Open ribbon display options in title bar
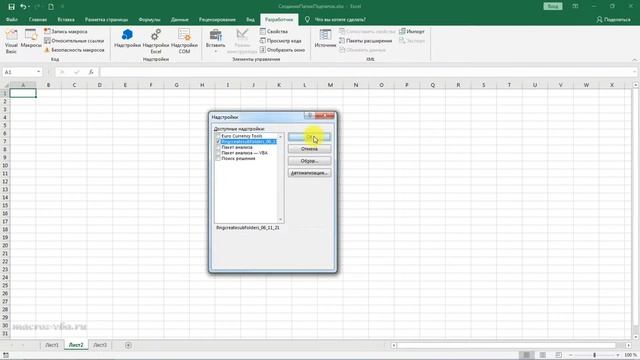Screen dimensions: 640x360 point(576,7)
